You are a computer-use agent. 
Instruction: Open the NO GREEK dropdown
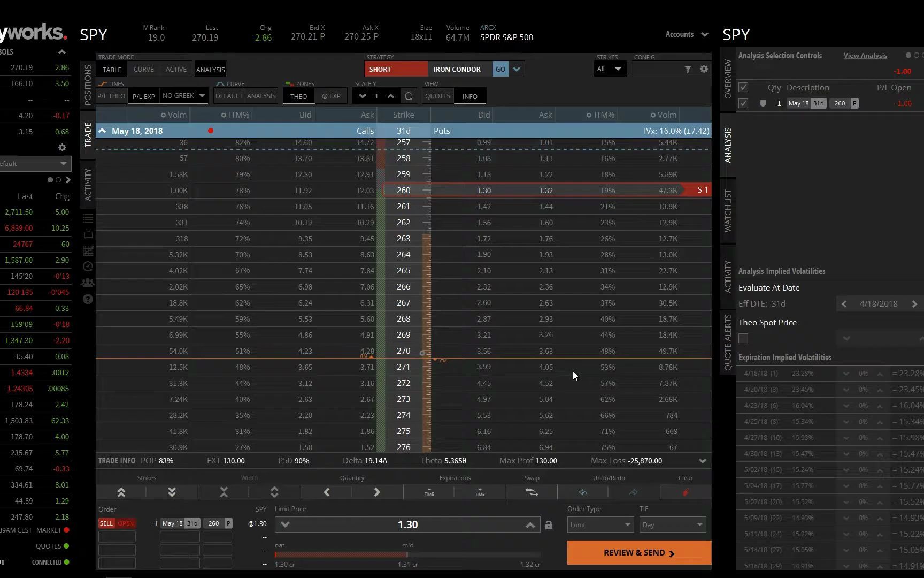tap(183, 96)
